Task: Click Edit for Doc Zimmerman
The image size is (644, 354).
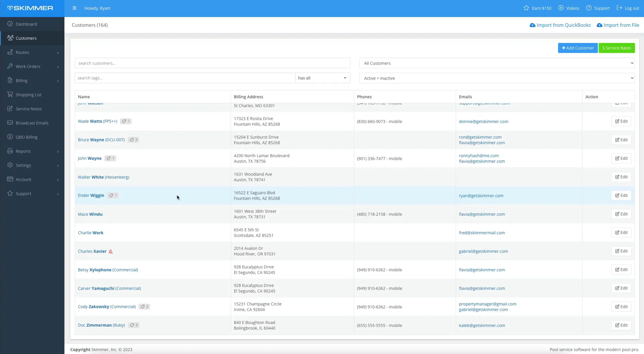Action: pos(621,325)
